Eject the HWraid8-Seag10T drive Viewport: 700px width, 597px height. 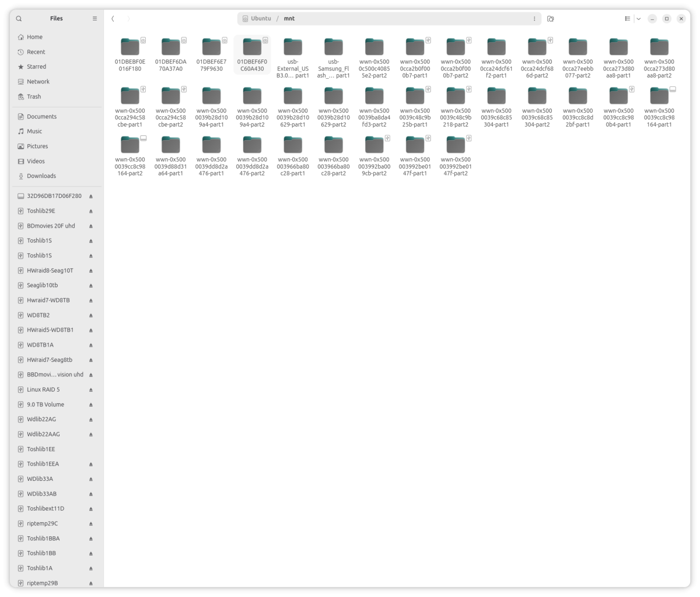pos(90,270)
